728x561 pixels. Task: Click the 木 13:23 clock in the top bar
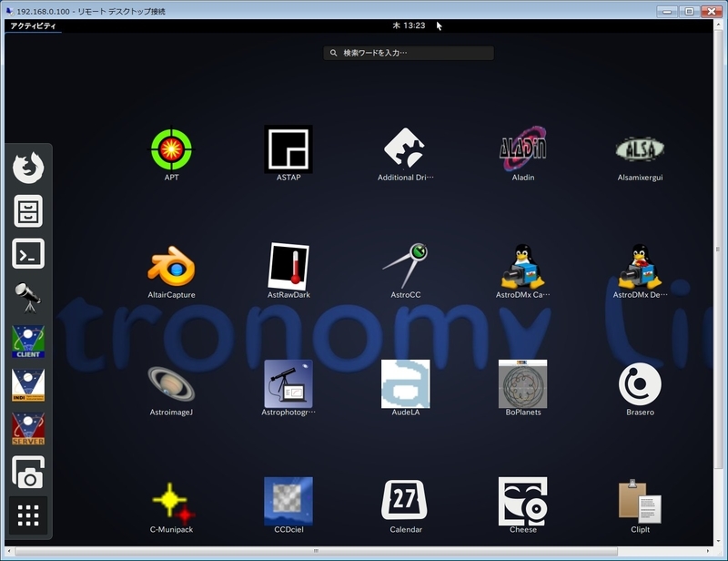(404, 27)
